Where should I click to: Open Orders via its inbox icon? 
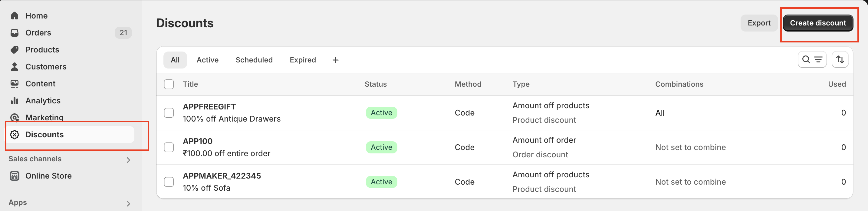(x=15, y=33)
